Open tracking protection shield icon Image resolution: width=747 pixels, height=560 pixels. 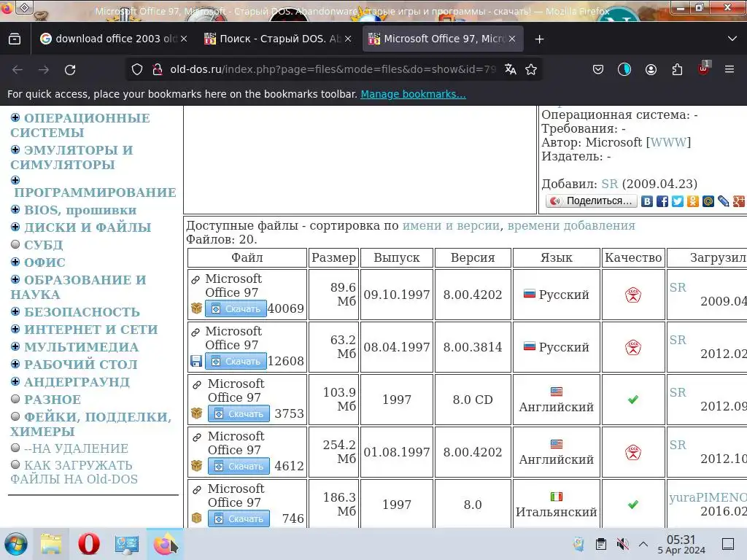click(x=137, y=69)
